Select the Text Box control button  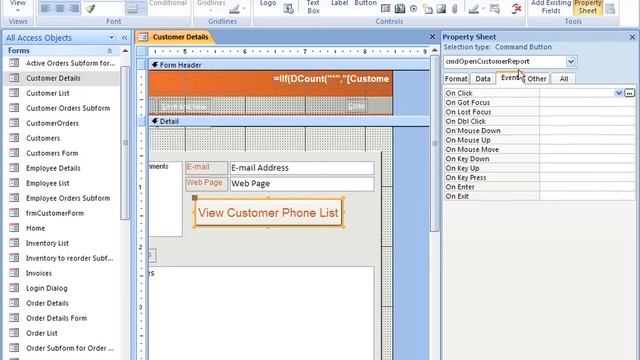(x=313, y=7)
